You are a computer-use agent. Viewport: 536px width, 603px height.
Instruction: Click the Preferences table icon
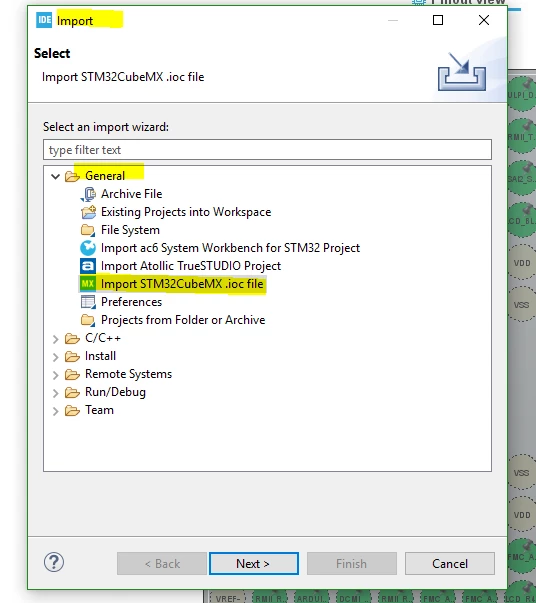[x=88, y=302]
